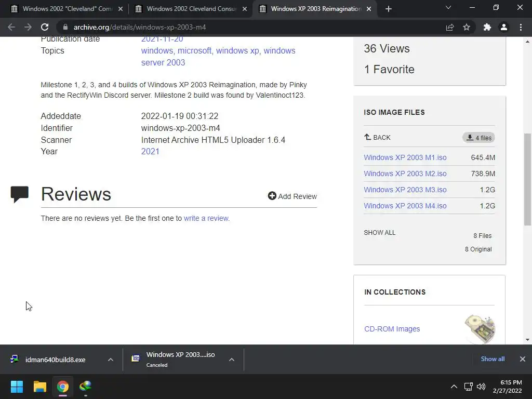The image size is (532, 399).
Task: Click BACK in ISO image files
Action: tap(377, 137)
